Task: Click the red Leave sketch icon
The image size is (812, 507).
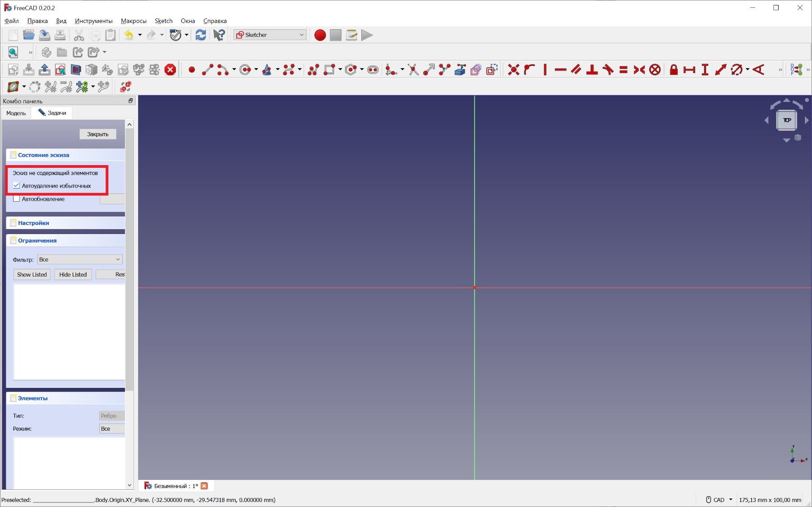Action: pyautogui.click(x=170, y=69)
